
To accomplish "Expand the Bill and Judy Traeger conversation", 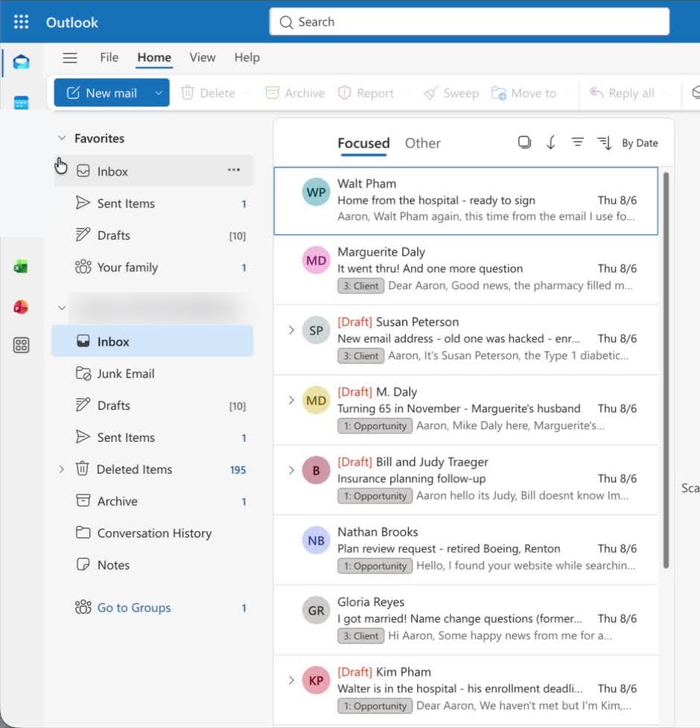I will click(291, 470).
